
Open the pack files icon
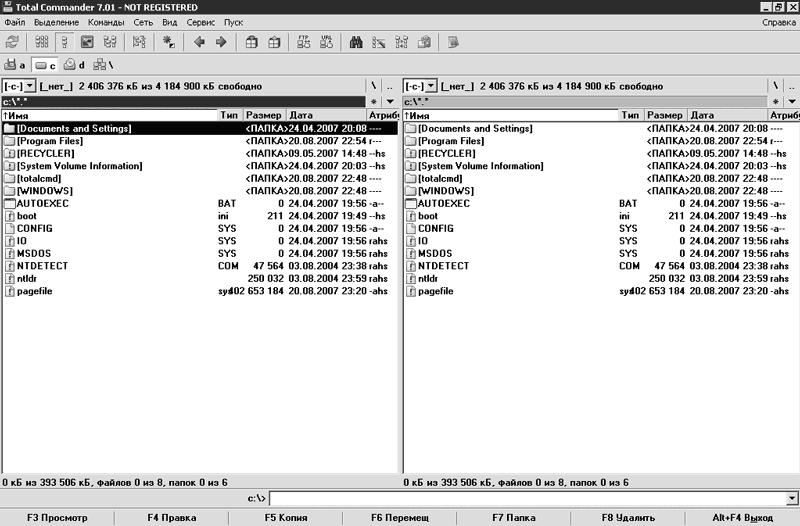(252, 42)
